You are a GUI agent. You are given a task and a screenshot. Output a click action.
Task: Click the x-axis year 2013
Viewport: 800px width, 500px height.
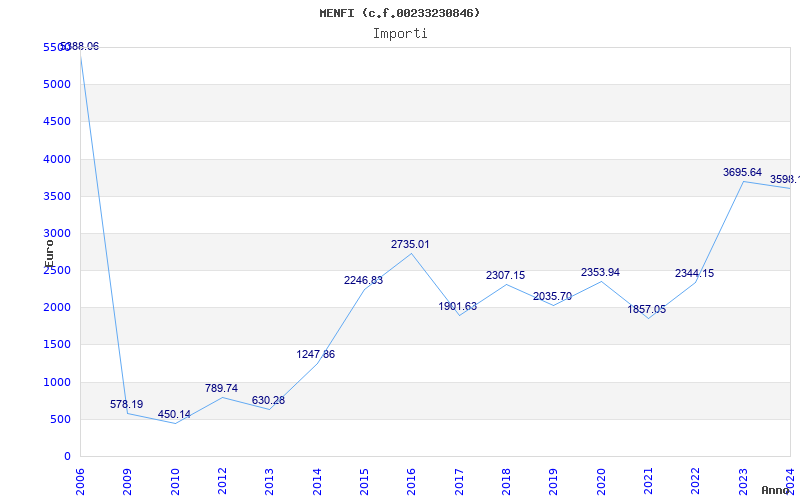(x=269, y=481)
